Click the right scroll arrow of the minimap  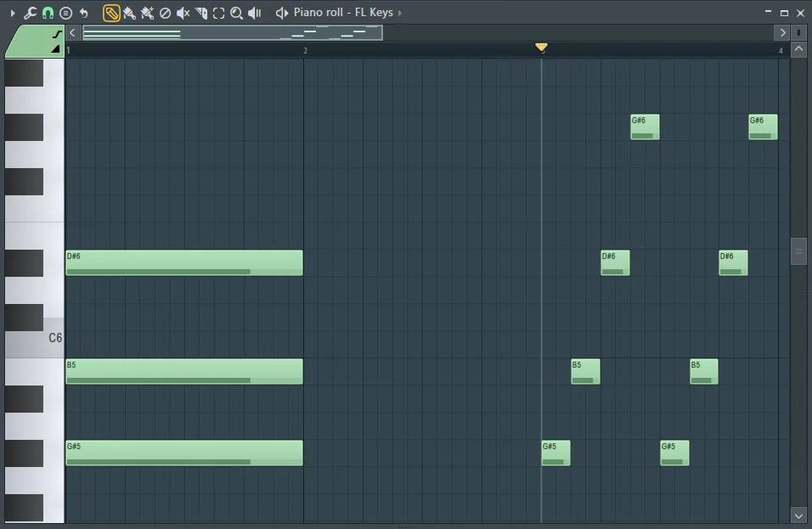coord(782,33)
